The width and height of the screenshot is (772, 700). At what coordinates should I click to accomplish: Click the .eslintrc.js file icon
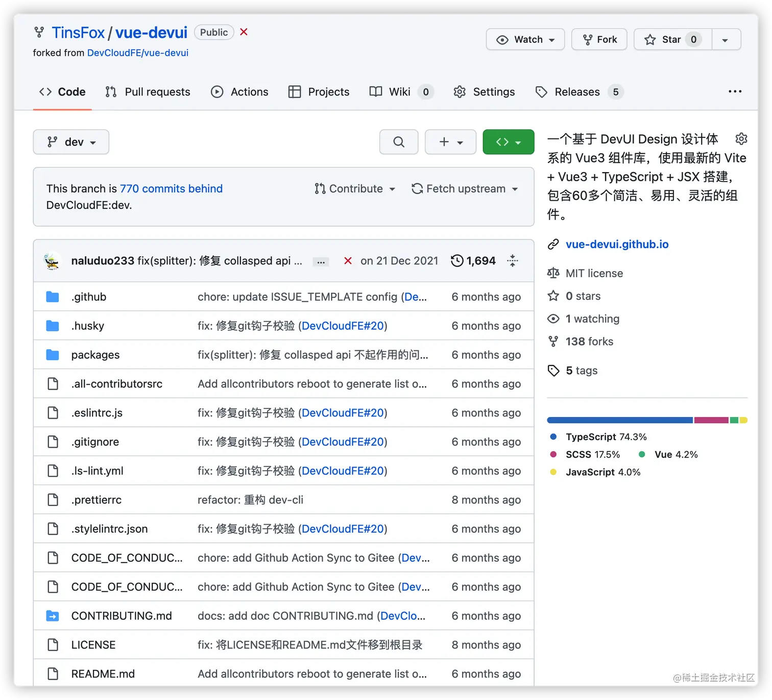click(53, 413)
